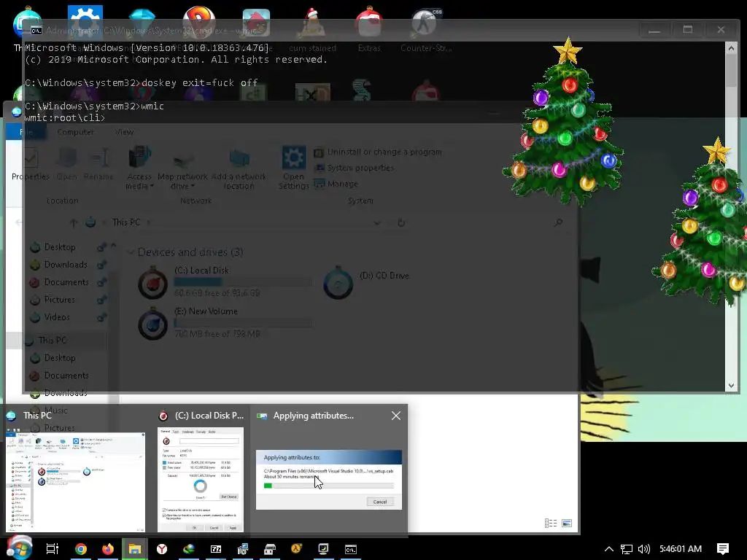
Task: Open the Computer ribbon tab in Explorer
Action: coord(75,132)
